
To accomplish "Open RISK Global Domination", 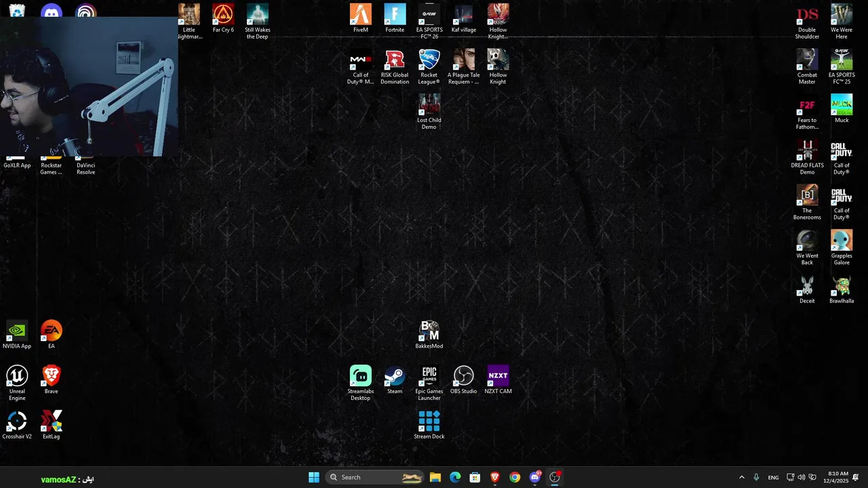I will [395, 67].
